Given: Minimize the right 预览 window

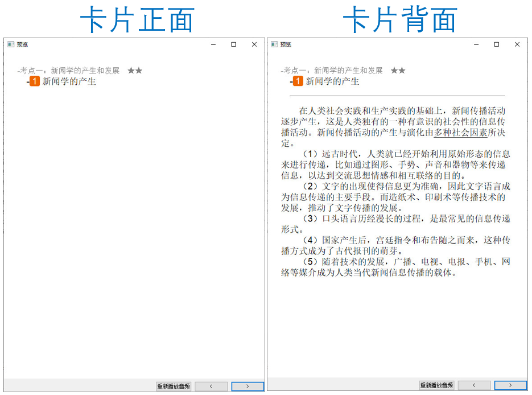Looking at the screenshot, I should coord(476,44).
